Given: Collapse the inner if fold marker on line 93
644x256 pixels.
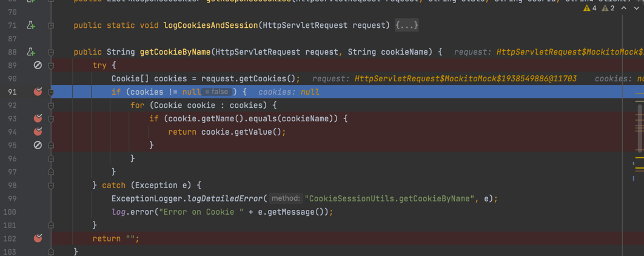Looking at the screenshot, I should pos(51,118).
